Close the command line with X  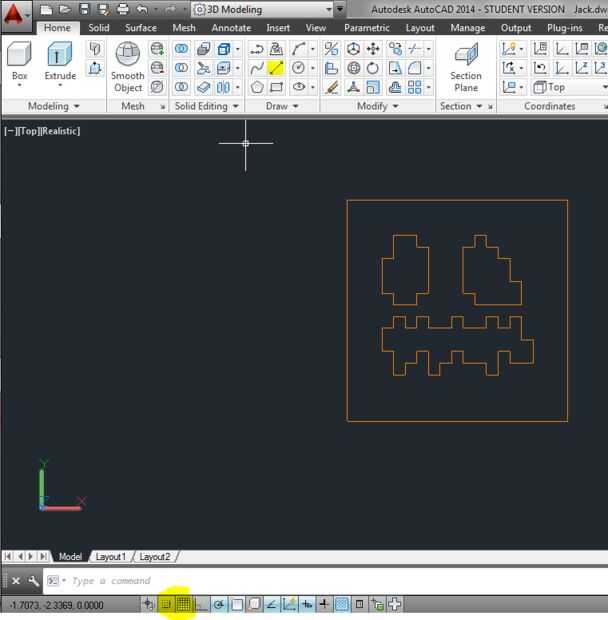pos(16,580)
